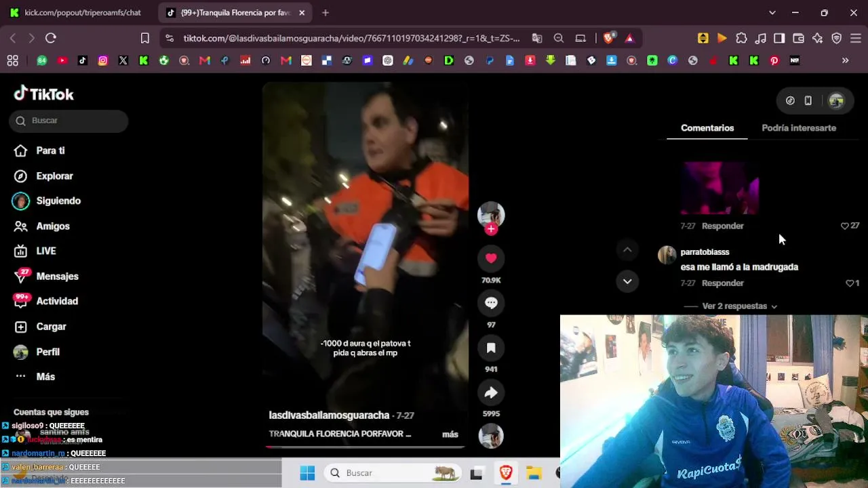The height and width of the screenshot is (488, 868).
Task: Open the Brave main hamburger menu
Action: point(855,39)
